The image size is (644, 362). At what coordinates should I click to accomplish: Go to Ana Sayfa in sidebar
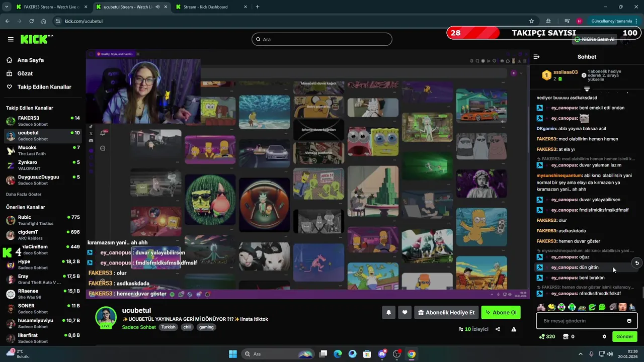point(31,60)
